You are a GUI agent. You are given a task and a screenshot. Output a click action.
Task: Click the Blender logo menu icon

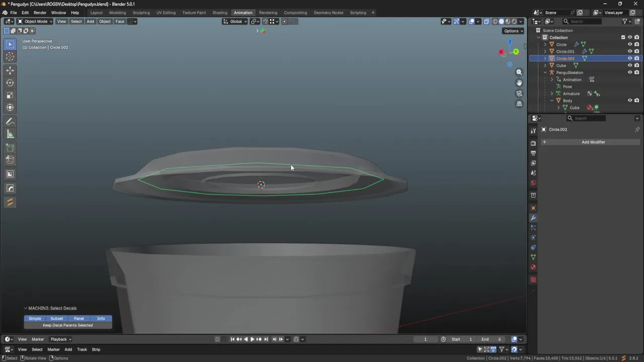click(x=5, y=13)
